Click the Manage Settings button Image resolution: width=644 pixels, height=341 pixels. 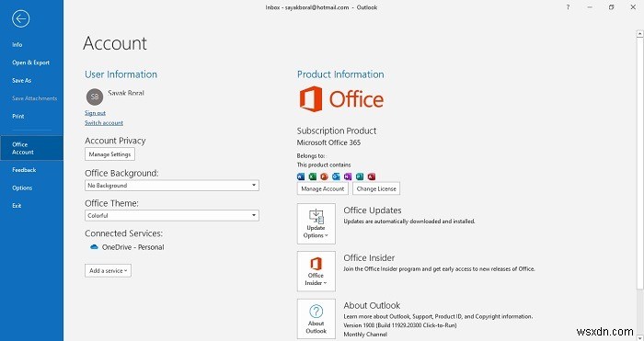pos(109,154)
